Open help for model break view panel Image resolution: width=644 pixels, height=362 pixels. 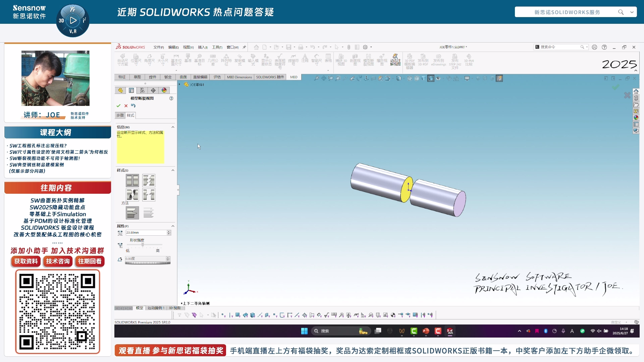[171, 98]
